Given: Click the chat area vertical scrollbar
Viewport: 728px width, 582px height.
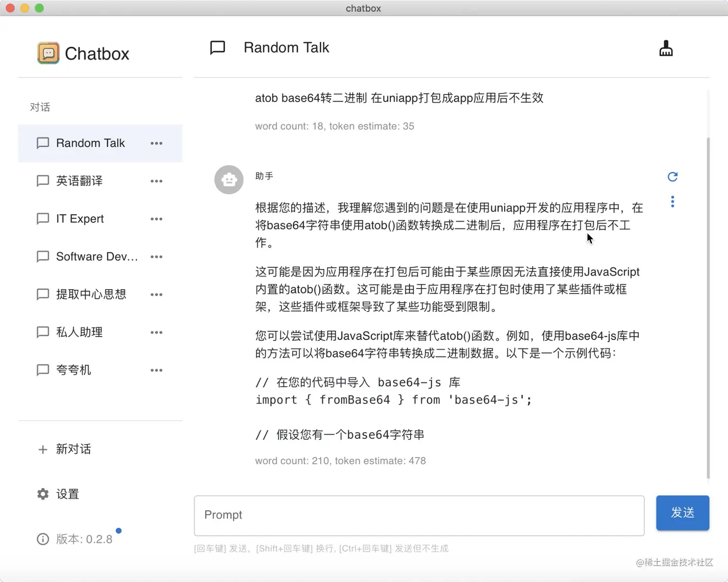Looking at the screenshot, I should (x=708, y=308).
